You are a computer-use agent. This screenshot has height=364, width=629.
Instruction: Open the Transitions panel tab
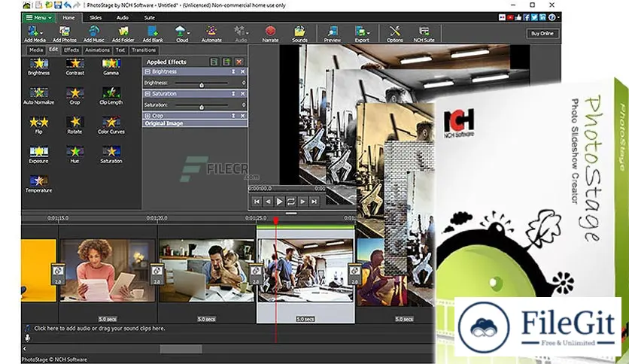click(x=144, y=50)
